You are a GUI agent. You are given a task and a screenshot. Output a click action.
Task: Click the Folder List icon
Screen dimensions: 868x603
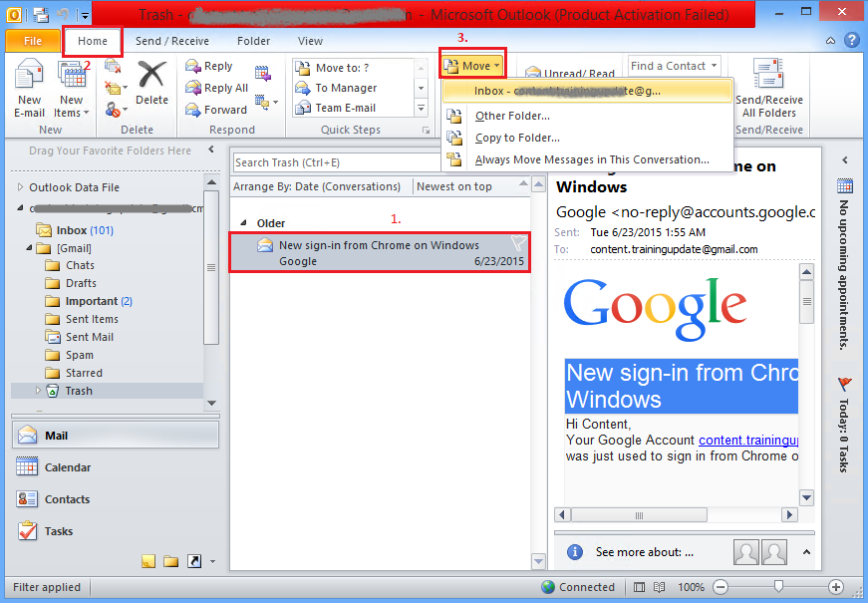(x=171, y=561)
